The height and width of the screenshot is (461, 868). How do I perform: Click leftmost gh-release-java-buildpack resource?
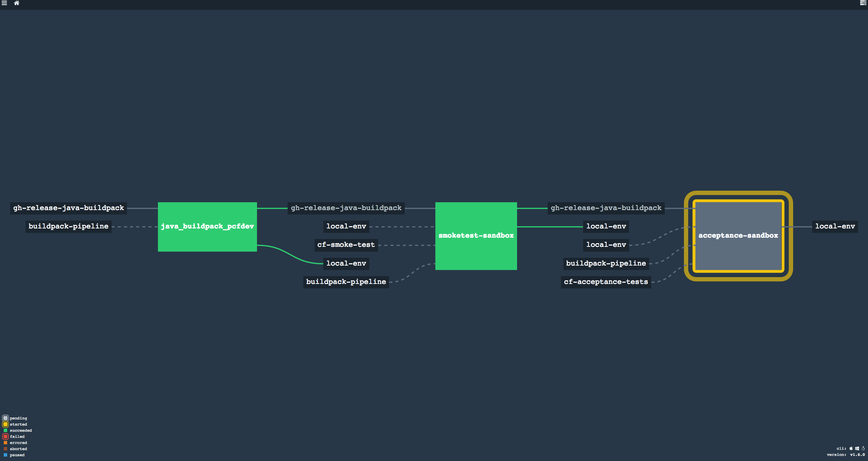[68, 208]
